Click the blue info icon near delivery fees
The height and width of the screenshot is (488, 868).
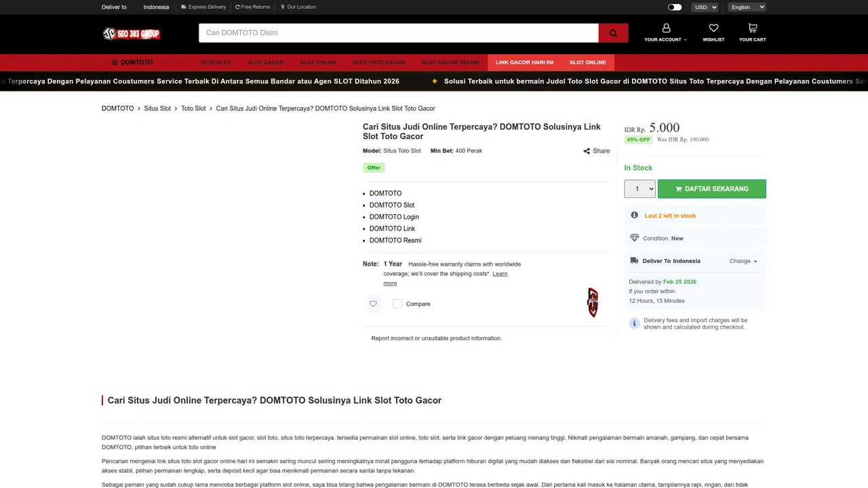(634, 323)
